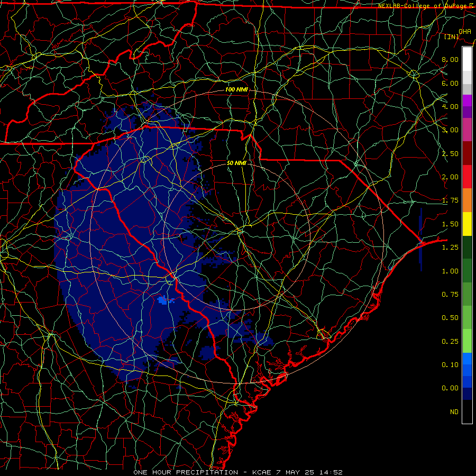
Task: Click the 2.50 legend value
Action: coord(450,153)
